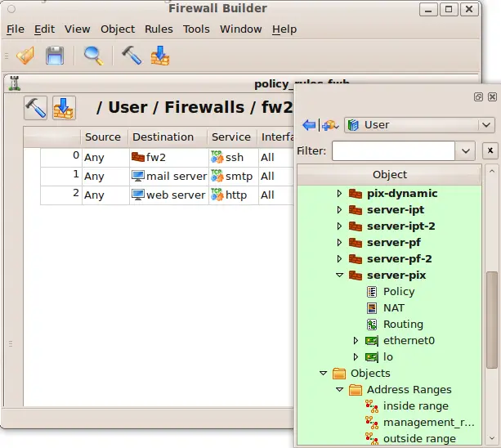Image resolution: width=501 pixels, height=448 pixels.
Task: Expand the server-ipt-2 tree node
Action: pyautogui.click(x=339, y=226)
